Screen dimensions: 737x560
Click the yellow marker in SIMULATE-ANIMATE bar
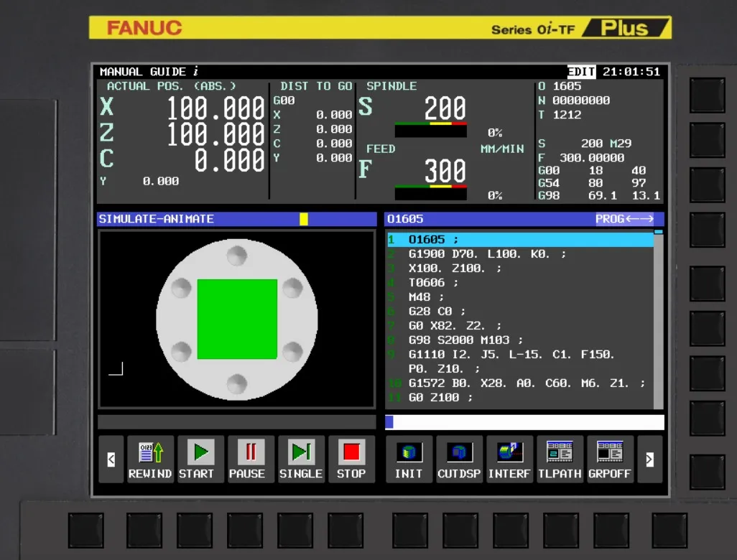(x=304, y=219)
